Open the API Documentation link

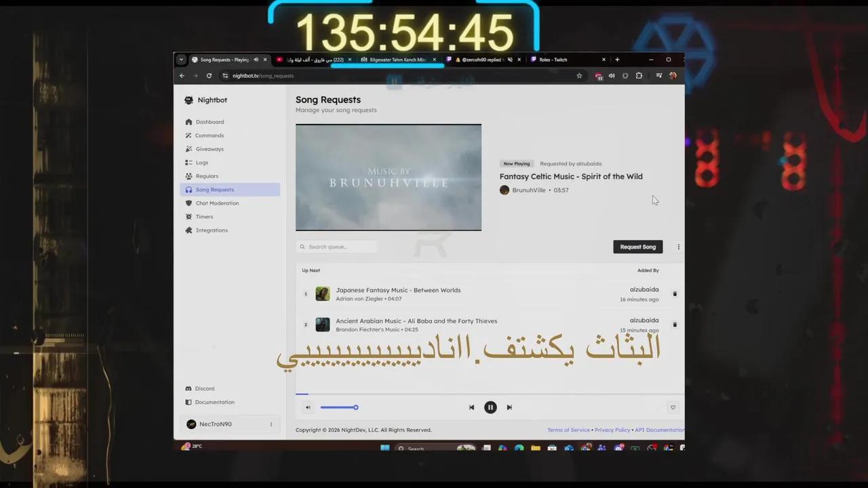tap(659, 430)
